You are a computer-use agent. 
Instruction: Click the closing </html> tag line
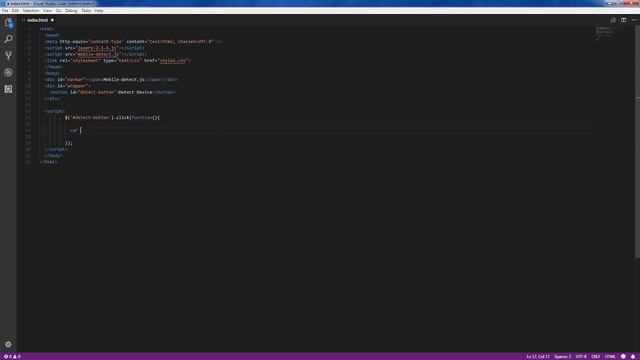pos(49,162)
